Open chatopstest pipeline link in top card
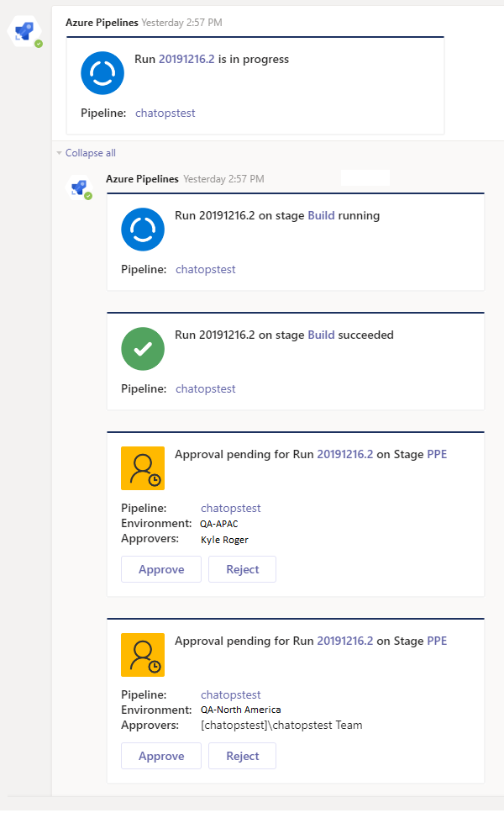The image size is (504, 813). (165, 113)
